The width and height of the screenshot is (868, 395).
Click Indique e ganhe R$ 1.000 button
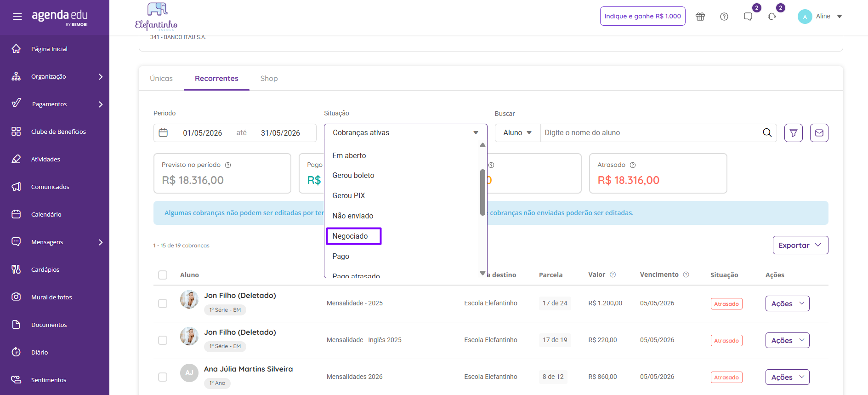click(x=642, y=16)
